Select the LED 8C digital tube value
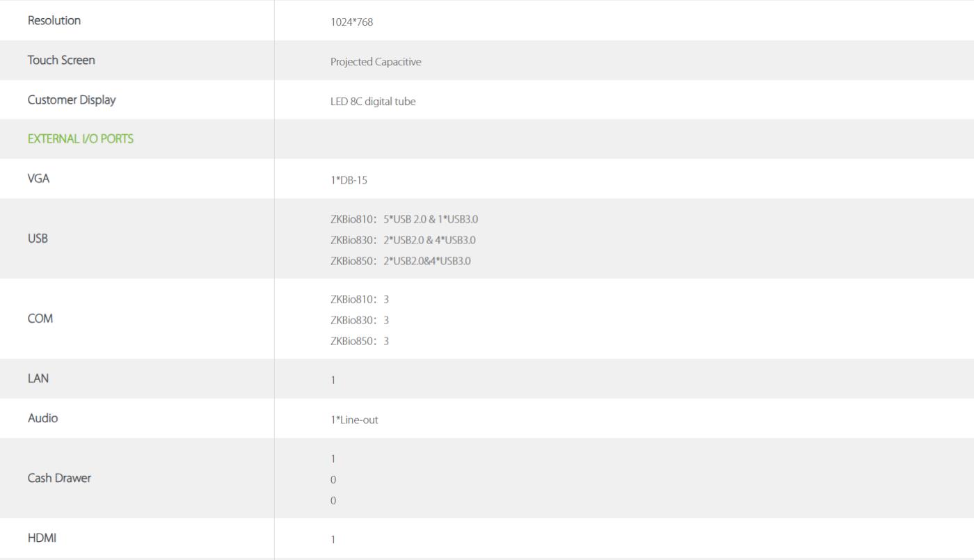Viewport: 974px width, 560px height. [373, 102]
